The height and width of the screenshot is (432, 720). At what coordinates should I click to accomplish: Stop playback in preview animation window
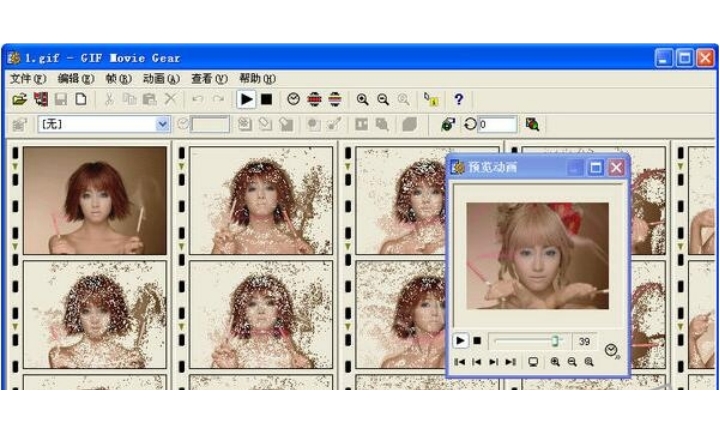pyautogui.click(x=477, y=341)
